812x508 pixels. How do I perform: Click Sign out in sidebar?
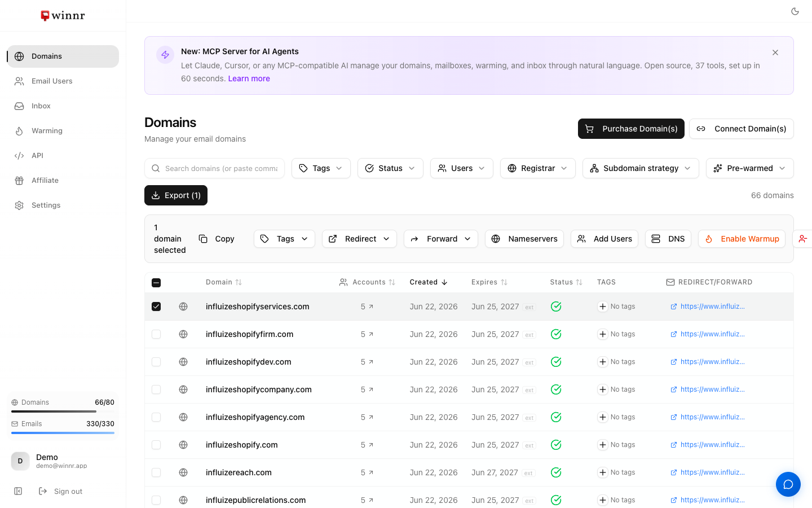(60, 491)
